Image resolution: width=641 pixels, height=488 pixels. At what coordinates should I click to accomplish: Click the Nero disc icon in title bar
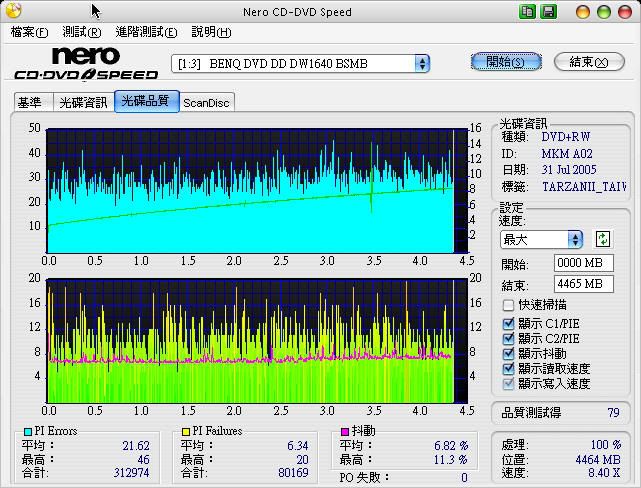click(13, 11)
